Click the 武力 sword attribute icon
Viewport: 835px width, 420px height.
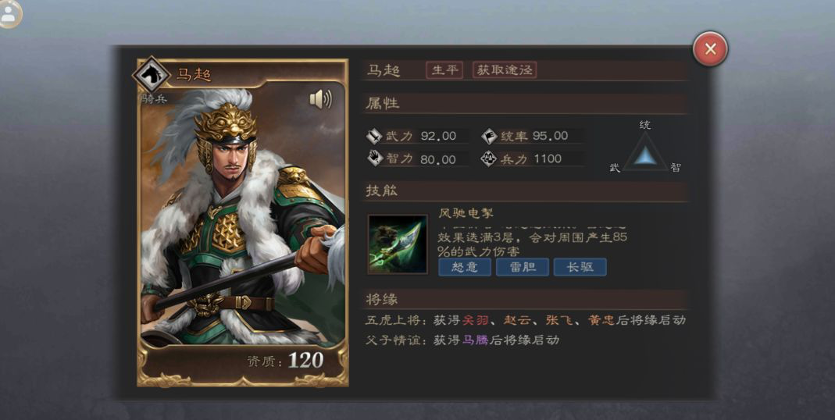(374, 136)
